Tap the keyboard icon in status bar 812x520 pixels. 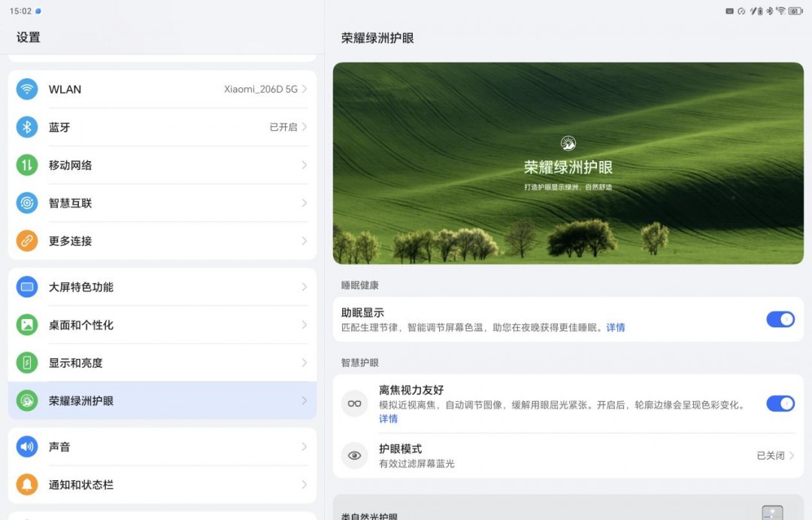coord(729,11)
